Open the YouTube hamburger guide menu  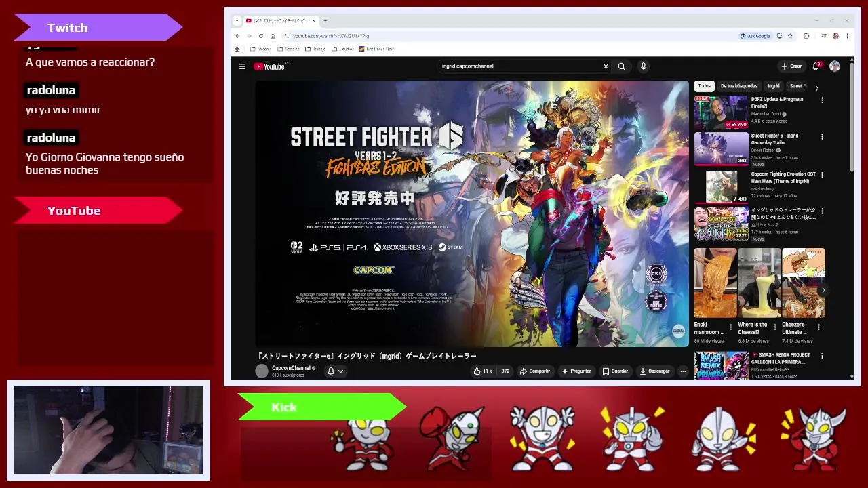pos(242,66)
